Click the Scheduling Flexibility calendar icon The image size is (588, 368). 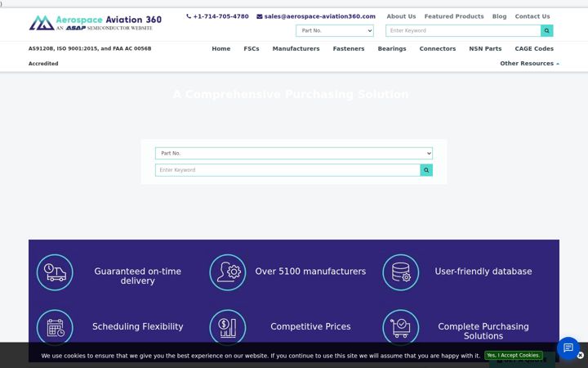55,327
